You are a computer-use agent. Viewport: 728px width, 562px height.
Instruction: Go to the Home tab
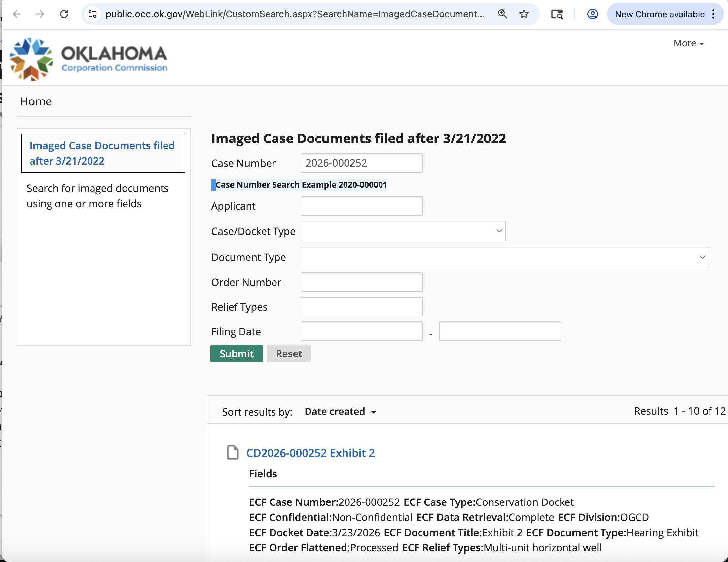pyautogui.click(x=36, y=101)
